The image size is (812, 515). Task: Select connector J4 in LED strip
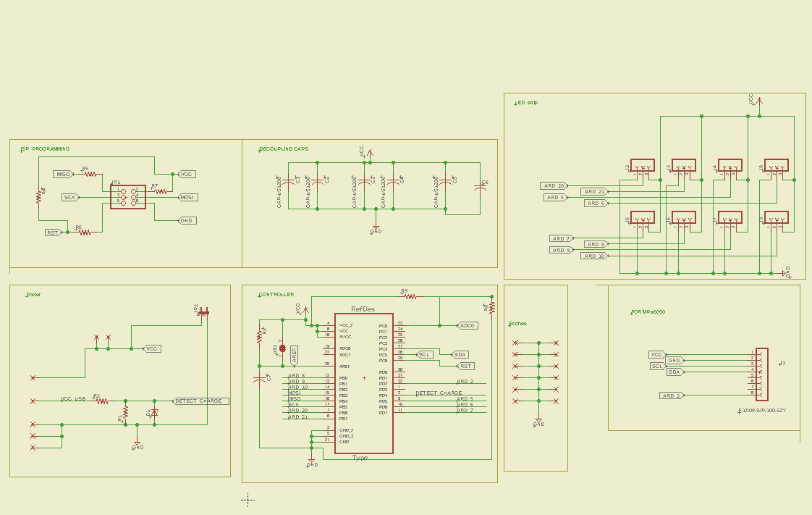(x=730, y=165)
